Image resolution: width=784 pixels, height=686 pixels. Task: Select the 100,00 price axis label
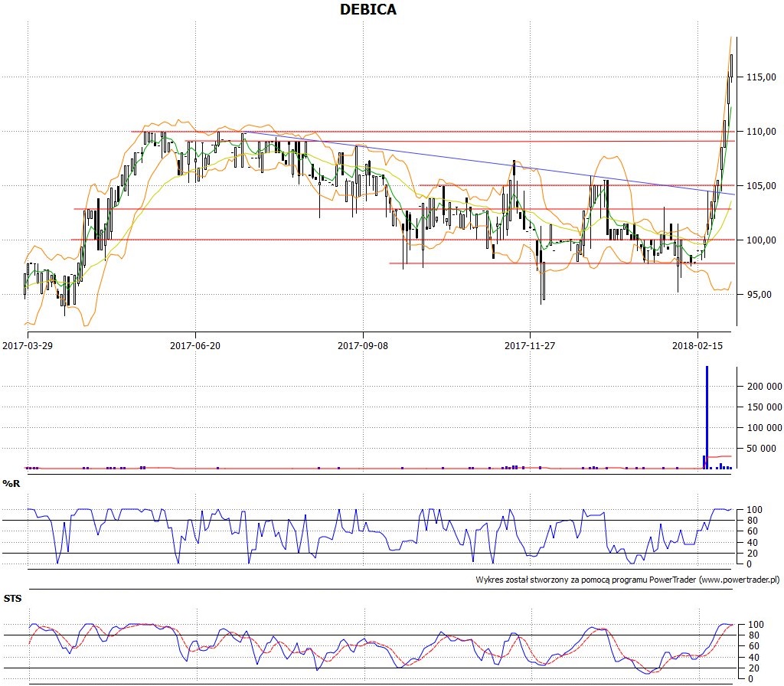(x=761, y=240)
